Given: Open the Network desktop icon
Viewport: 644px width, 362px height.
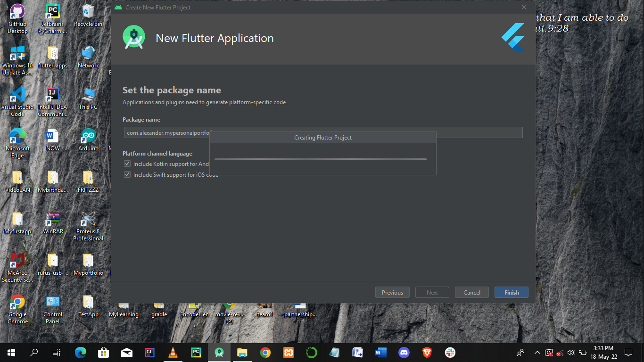Looking at the screenshot, I should point(88,57).
